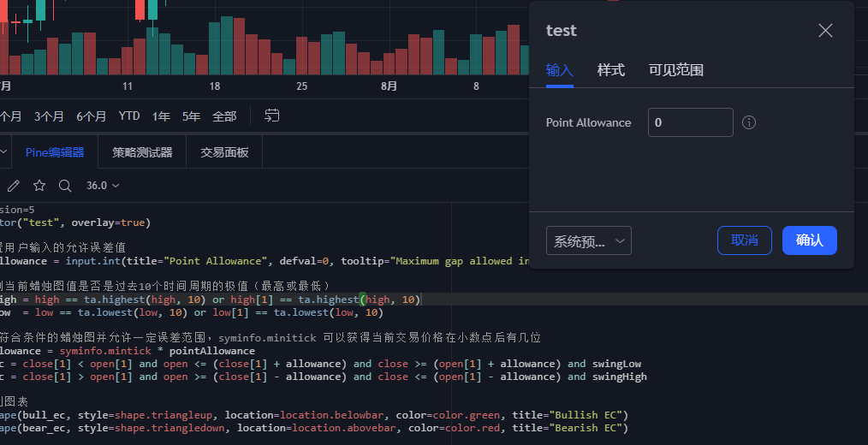Open the 可见范围 tab
This screenshot has height=445, width=868.
point(676,70)
